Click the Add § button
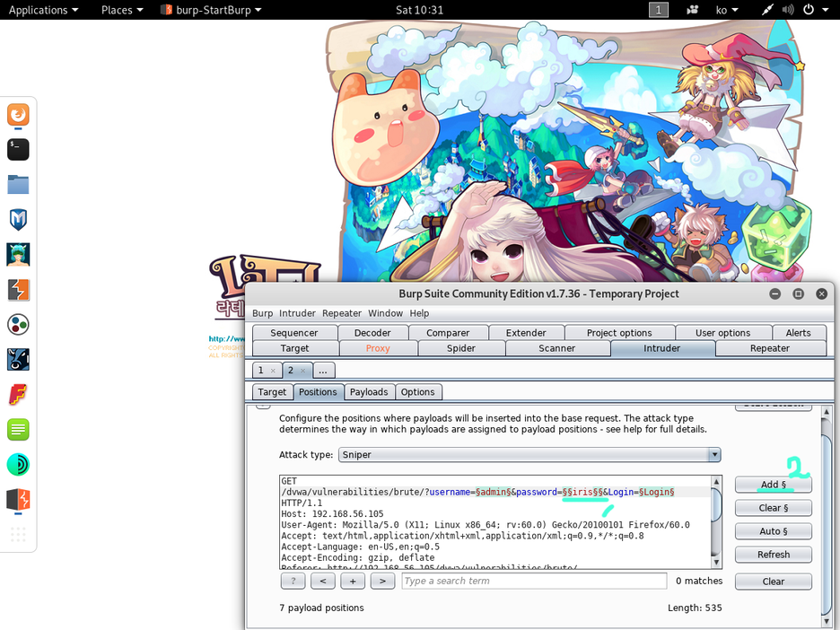 click(x=774, y=485)
